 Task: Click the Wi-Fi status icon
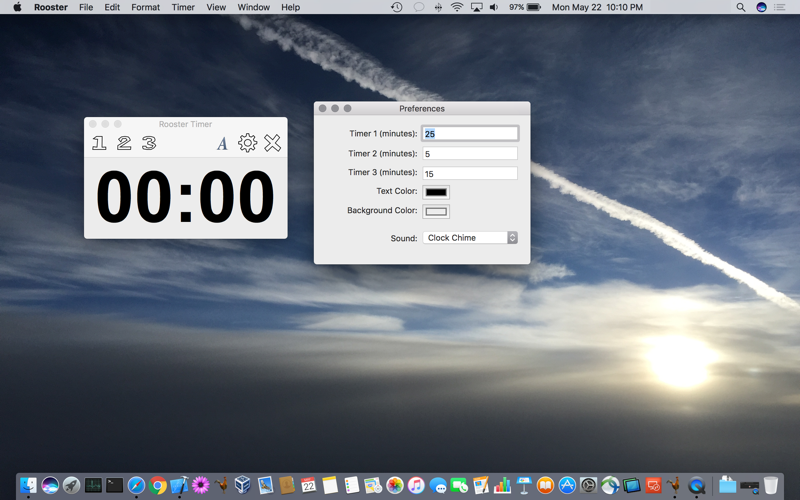(457, 7)
